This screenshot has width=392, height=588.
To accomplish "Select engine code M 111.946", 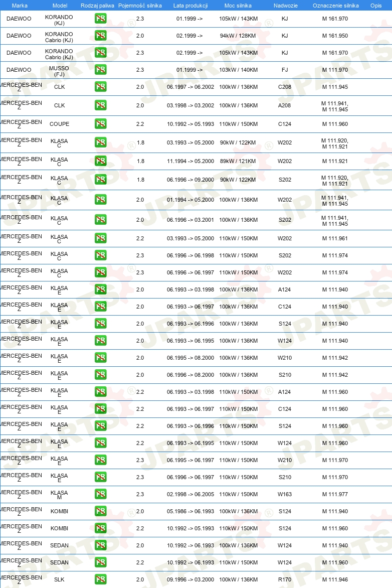I will pos(335,579).
